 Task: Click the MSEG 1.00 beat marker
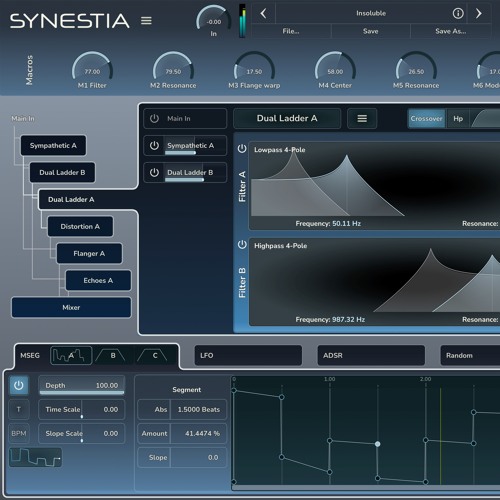point(329,379)
